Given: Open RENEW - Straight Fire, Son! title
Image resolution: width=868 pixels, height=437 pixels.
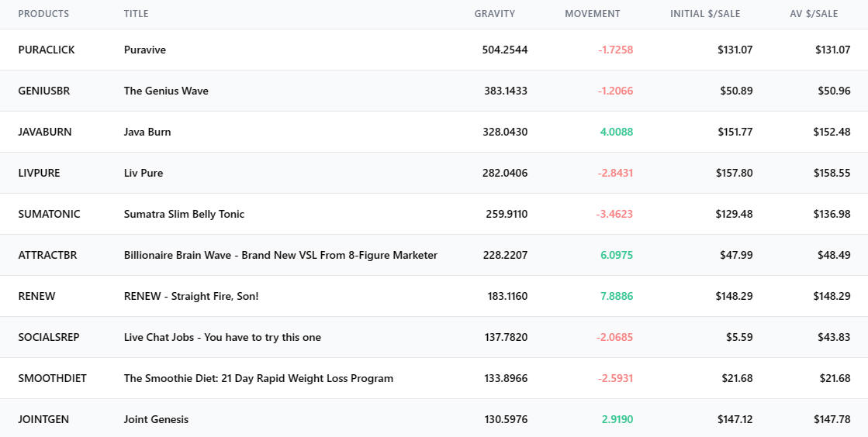Looking at the screenshot, I should coord(191,296).
